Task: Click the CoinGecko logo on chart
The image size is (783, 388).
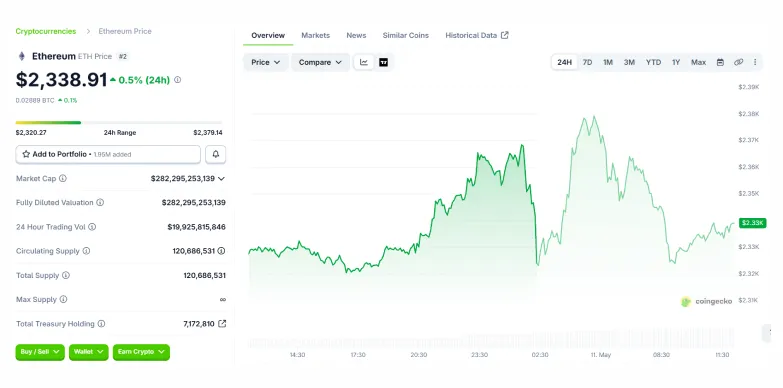Action: (707, 301)
